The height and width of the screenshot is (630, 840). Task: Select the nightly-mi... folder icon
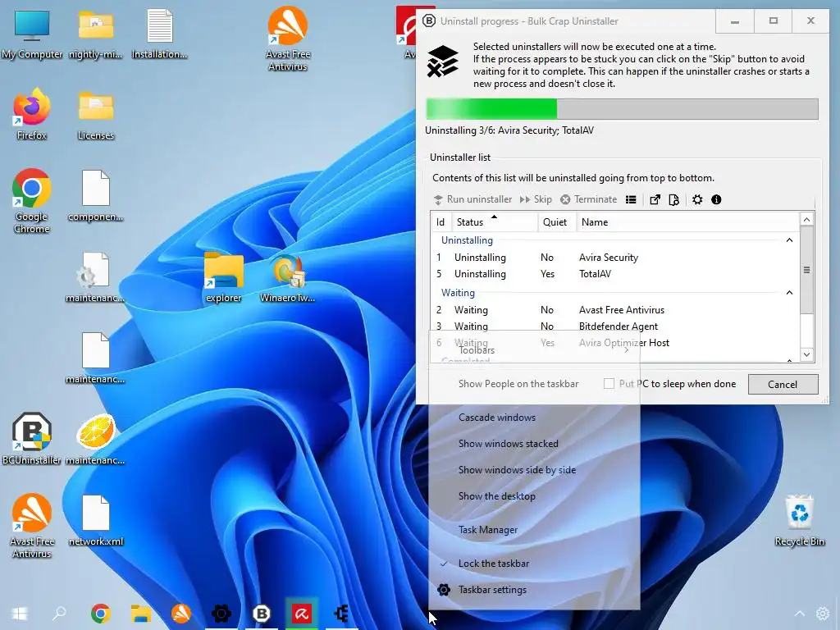coord(95,34)
